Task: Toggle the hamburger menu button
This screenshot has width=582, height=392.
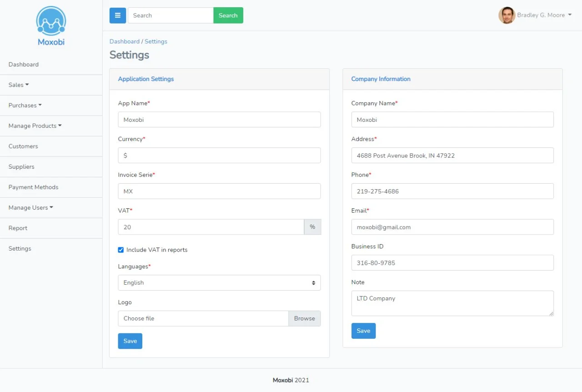Action: point(118,15)
